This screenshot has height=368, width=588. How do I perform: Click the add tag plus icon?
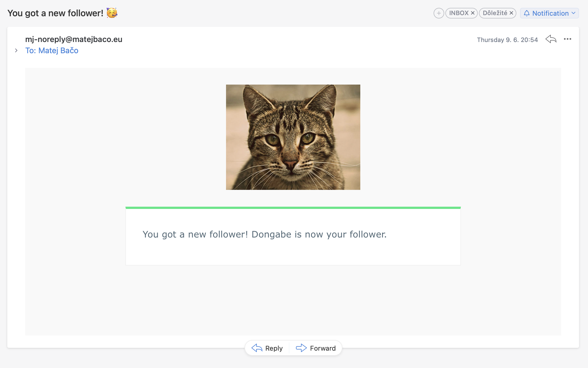click(x=439, y=13)
